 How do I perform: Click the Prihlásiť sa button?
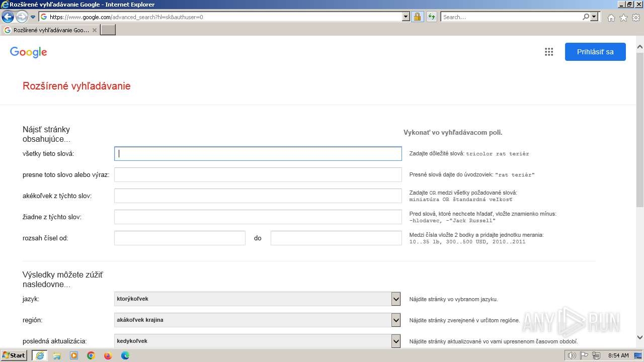[x=595, y=52]
